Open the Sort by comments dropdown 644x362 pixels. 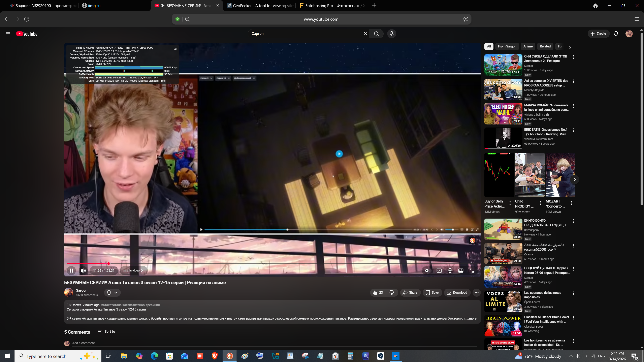(106, 331)
